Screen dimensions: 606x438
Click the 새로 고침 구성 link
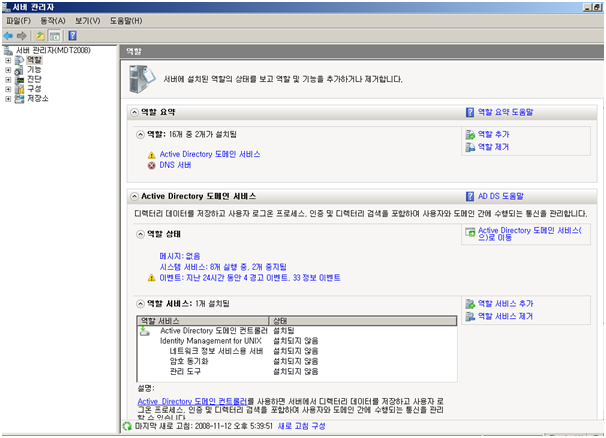point(301,426)
